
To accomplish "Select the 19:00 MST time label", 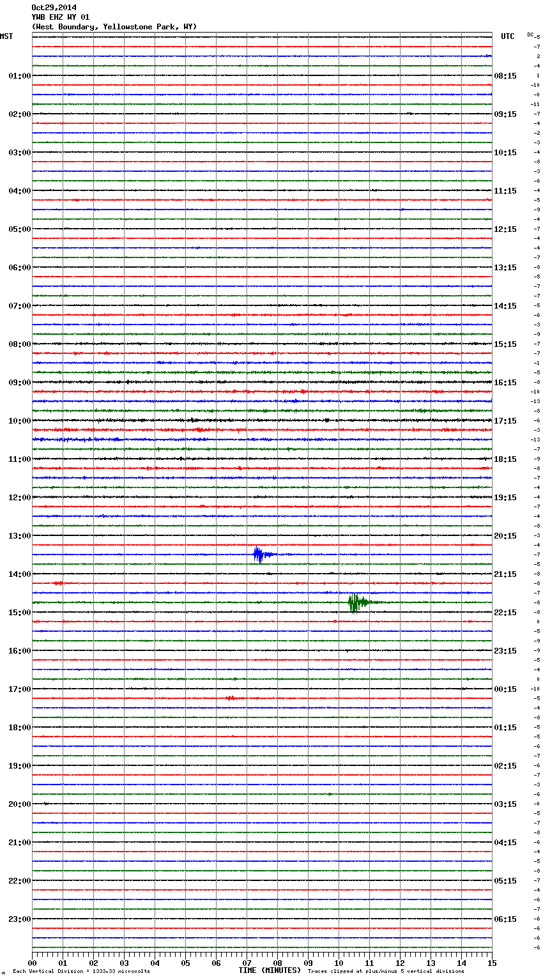I will [x=20, y=766].
